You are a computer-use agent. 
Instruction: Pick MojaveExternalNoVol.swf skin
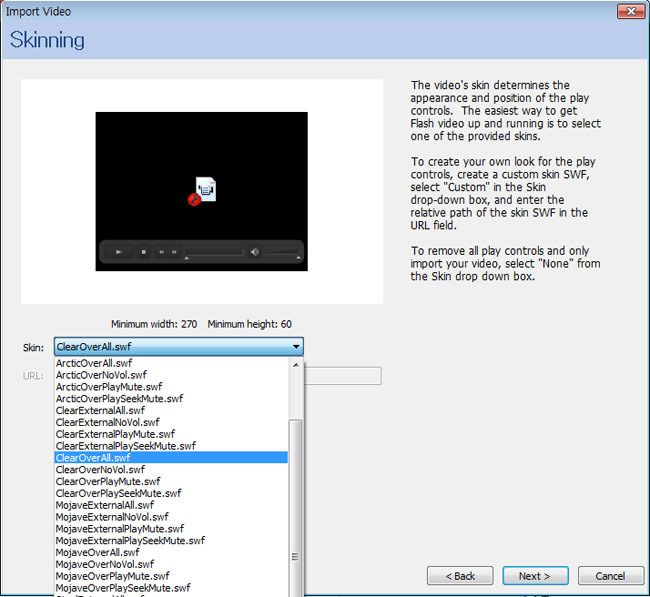tap(171, 517)
